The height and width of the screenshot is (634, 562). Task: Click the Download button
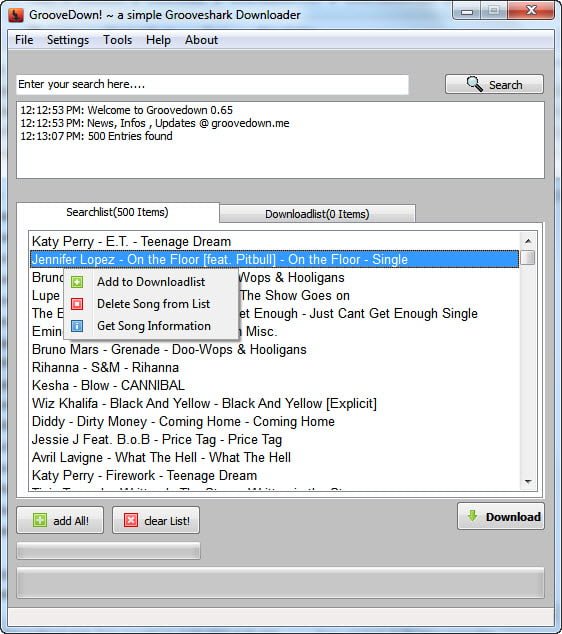point(501,516)
